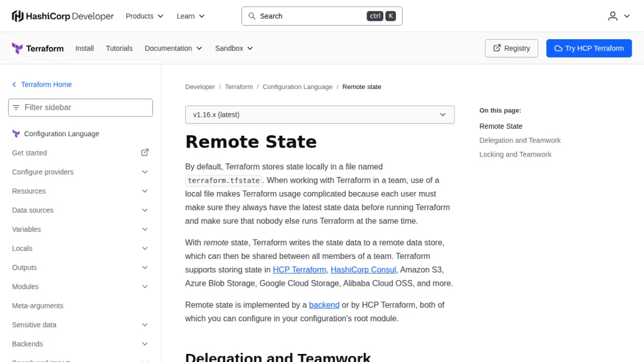The height and width of the screenshot is (362, 644).
Task: Open the Documentation dropdown
Action: pos(173,48)
